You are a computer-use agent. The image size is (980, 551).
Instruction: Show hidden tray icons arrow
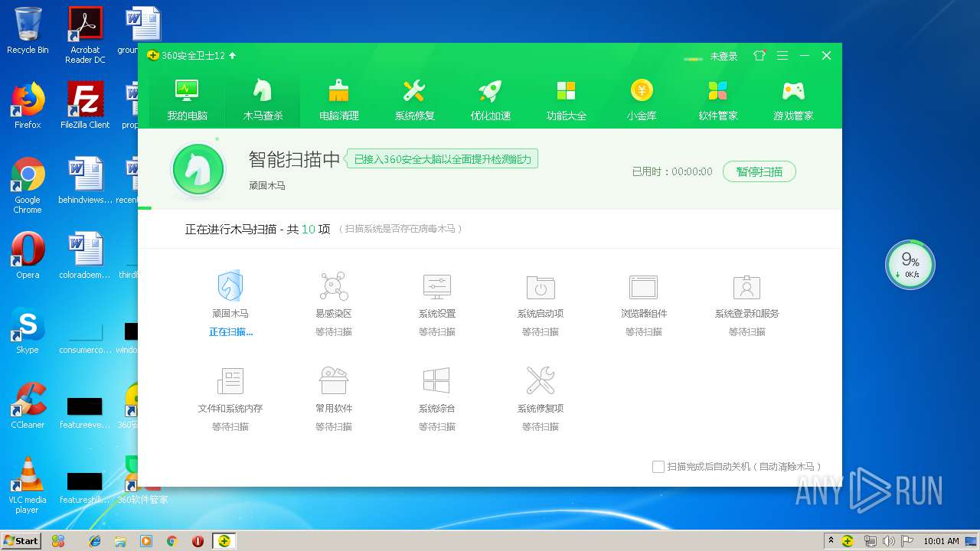pos(831,541)
